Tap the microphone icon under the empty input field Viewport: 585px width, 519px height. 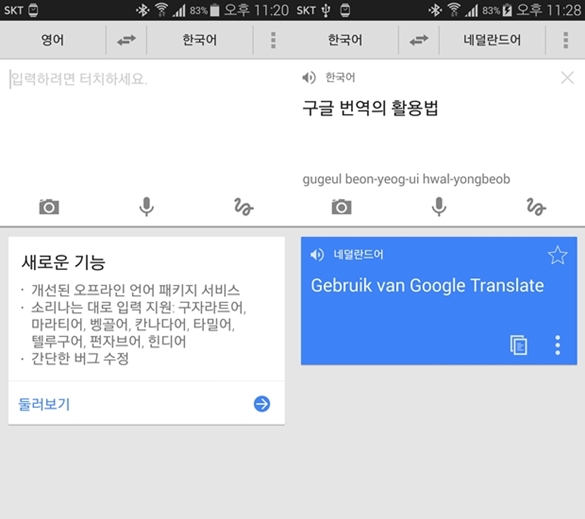pos(146,206)
